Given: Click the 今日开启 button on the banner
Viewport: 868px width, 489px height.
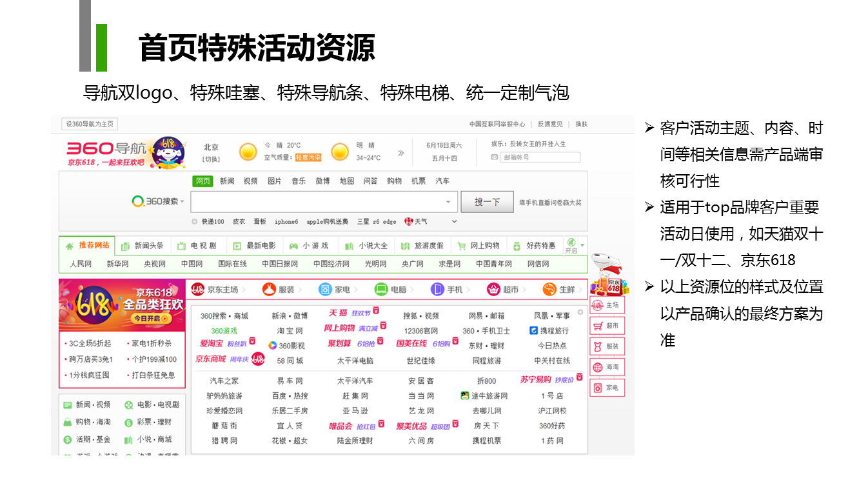Looking at the screenshot, I should coord(150,319).
